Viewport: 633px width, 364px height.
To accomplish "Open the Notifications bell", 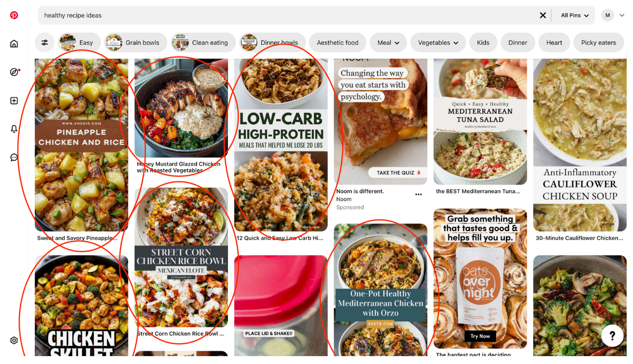I will pyautogui.click(x=14, y=129).
